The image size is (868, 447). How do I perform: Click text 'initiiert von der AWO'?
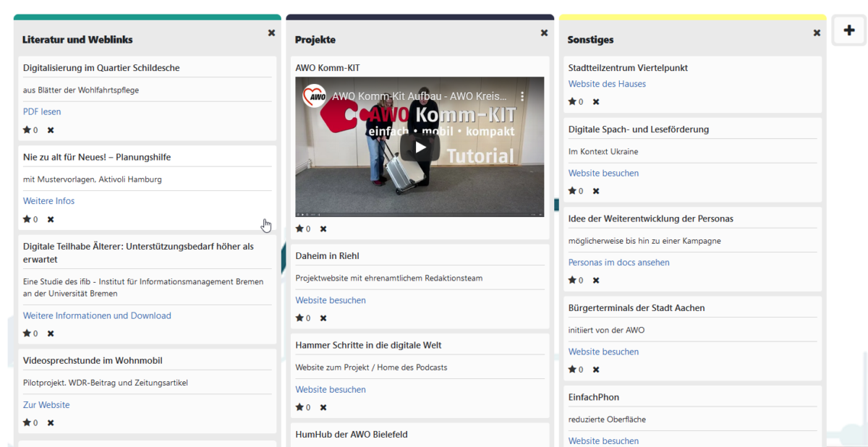point(606,330)
